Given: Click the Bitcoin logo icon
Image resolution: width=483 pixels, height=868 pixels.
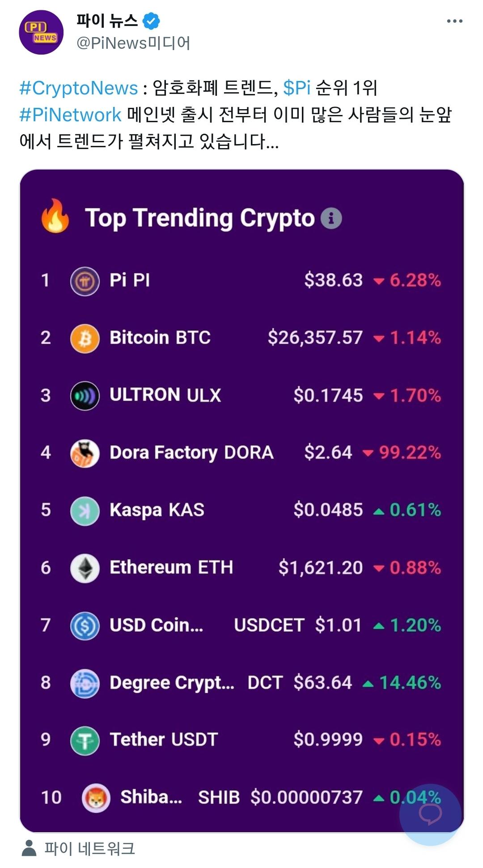Looking at the screenshot, I should pos(85,338).
